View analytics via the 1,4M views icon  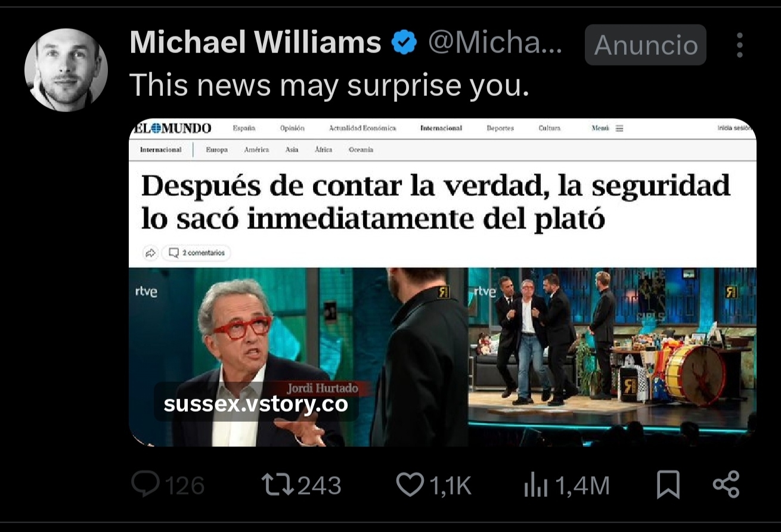pos(535,486)
